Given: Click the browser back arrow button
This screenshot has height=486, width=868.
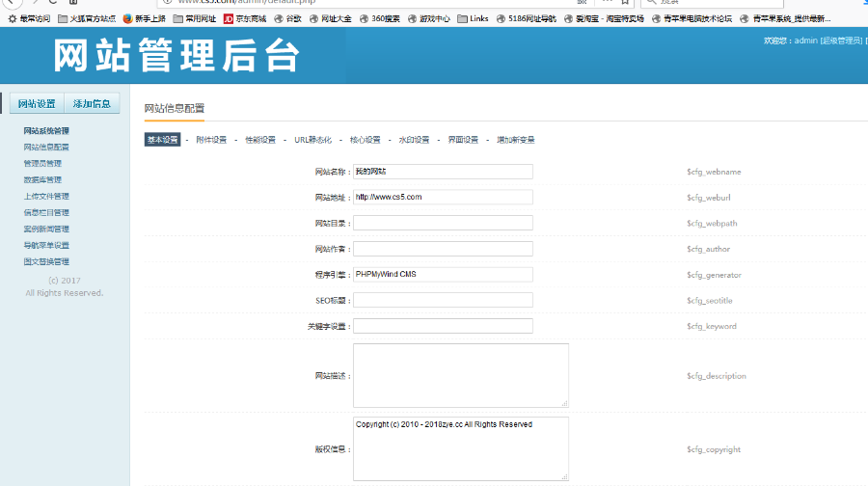Looking at the screenshot, I should pos(10,3).
